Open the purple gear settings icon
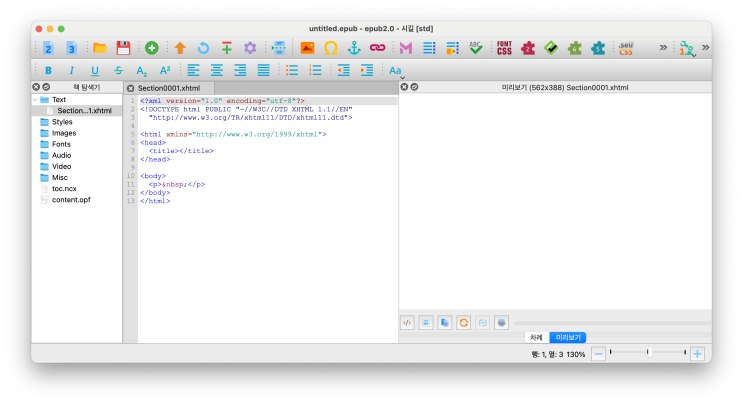 [250, 48]
